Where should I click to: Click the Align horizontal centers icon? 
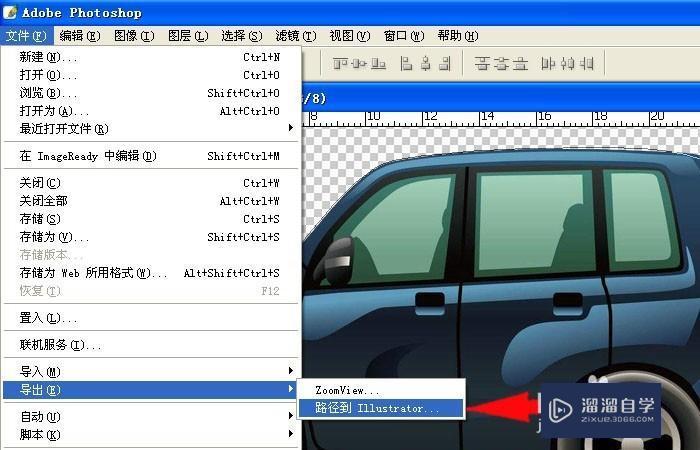pyautogui.click(x=426, y=64)
